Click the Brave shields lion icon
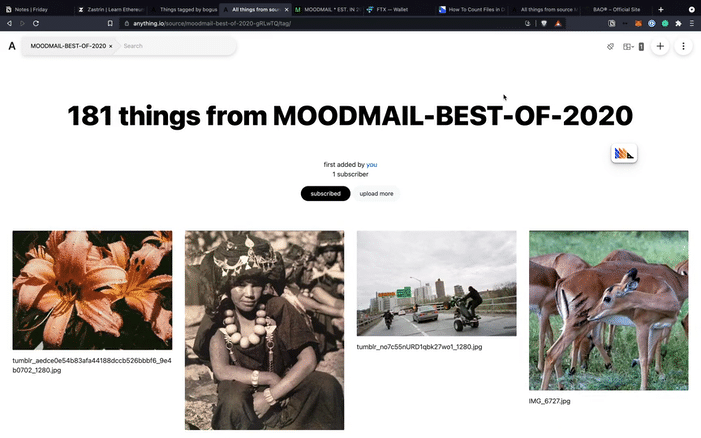 [544, 23]
